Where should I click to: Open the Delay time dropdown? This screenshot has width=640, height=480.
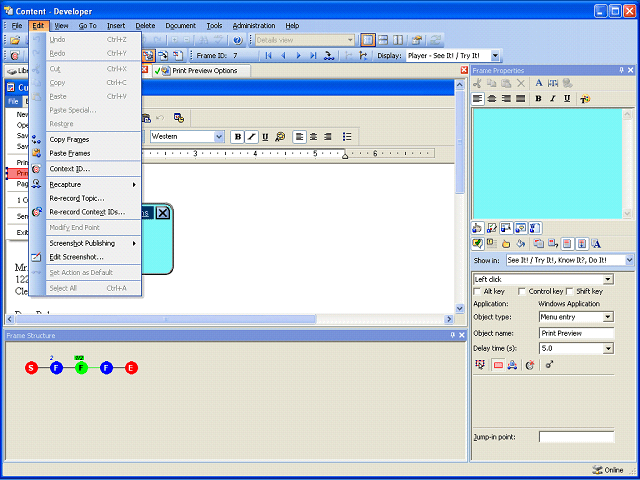pos(608,349)
